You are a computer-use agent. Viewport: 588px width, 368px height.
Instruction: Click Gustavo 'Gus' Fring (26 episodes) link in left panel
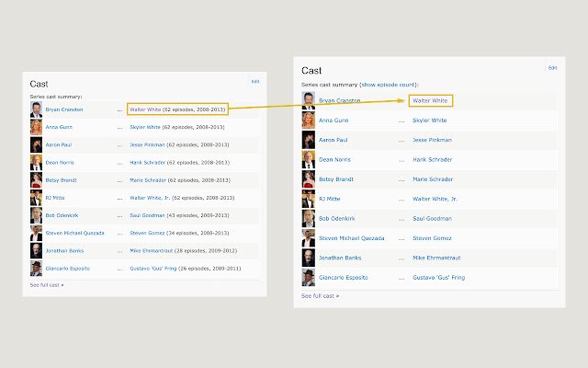(153, 269)
